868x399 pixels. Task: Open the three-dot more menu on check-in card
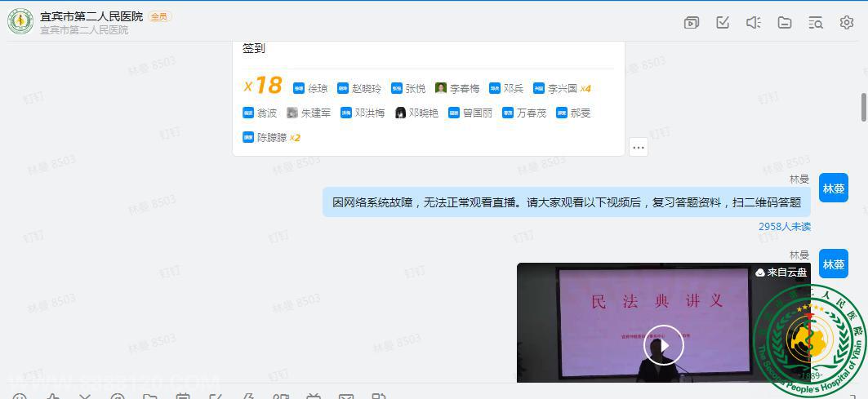click(639, 148)
